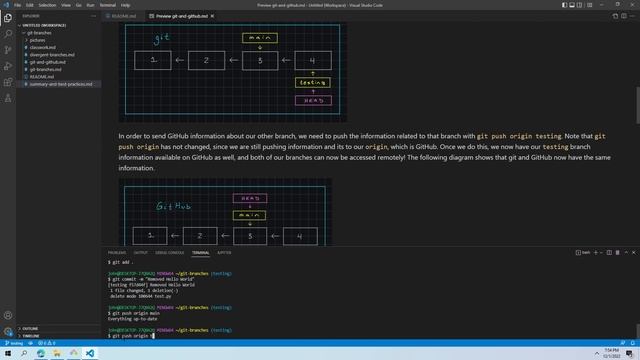Switch to Output panel tab

(x=140, y=253)
